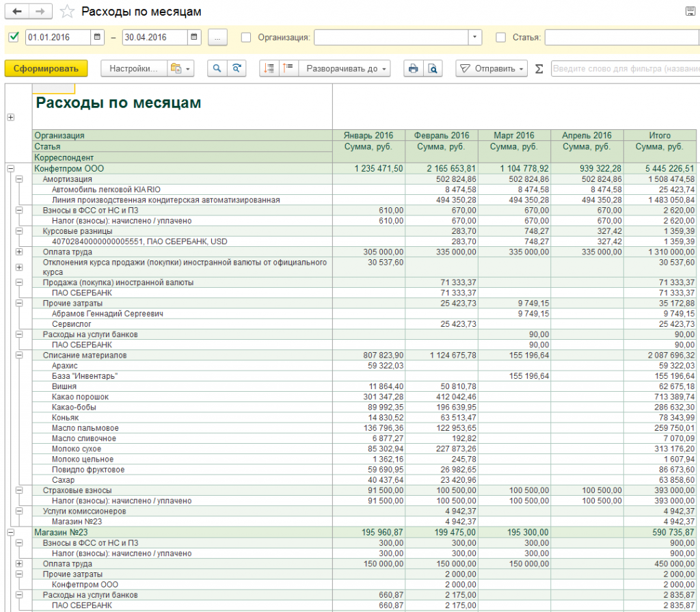Expand the Оплата труда row under Конфетпром
Screen dimensions: 700x612
pyautogui.click(x=19, y=252)
